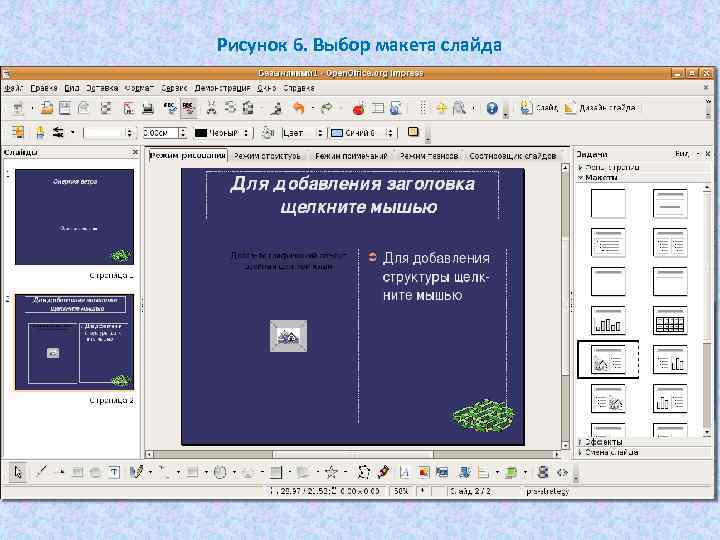Switch to Сортировщик слайдов tab
Image resolution: width=720 pixels, height=540 pixels.
(x=512, y=156)
